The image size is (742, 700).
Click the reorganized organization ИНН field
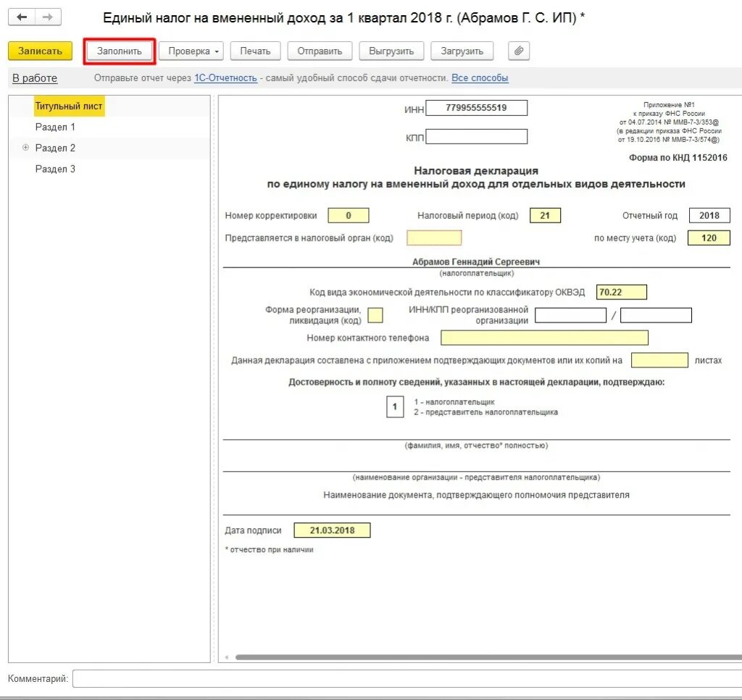click(571, 315)
